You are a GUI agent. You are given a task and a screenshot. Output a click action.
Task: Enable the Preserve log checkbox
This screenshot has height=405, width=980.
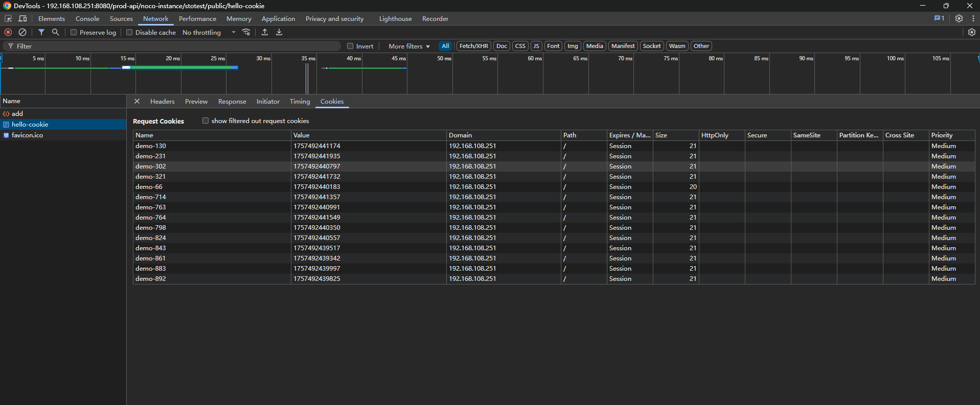tap(74, 32)
